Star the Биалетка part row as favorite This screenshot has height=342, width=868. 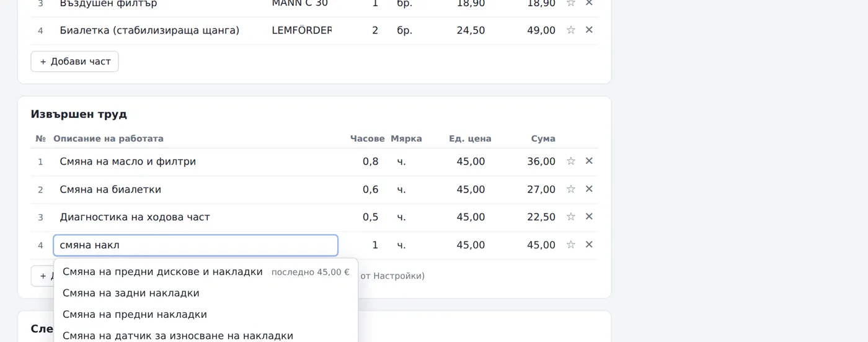tap(571, 30)
